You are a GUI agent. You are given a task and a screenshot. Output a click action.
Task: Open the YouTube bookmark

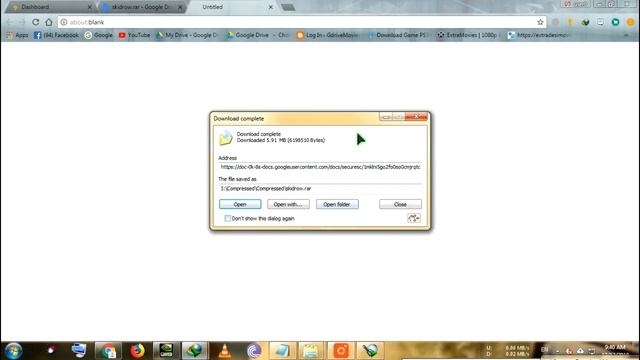pyautogui.click(x=134, y=35)
